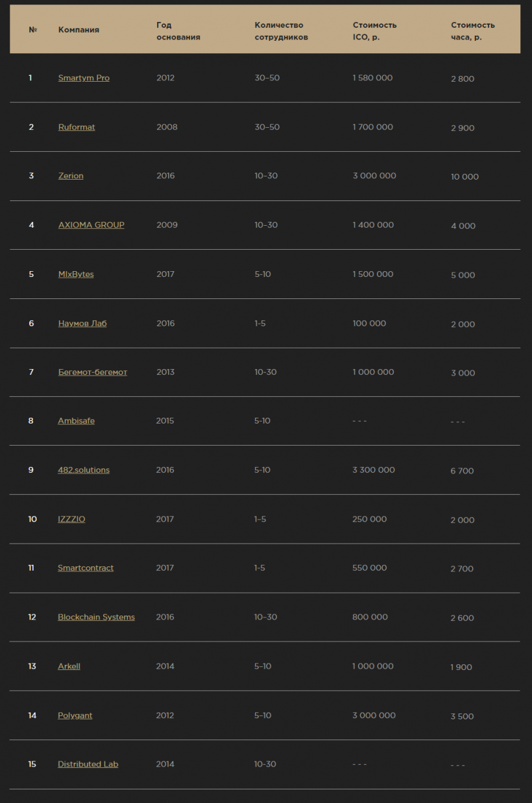This screenshot has height=803, width=532.
Task: Open the Smartcontract link
Action: (86, 568)
